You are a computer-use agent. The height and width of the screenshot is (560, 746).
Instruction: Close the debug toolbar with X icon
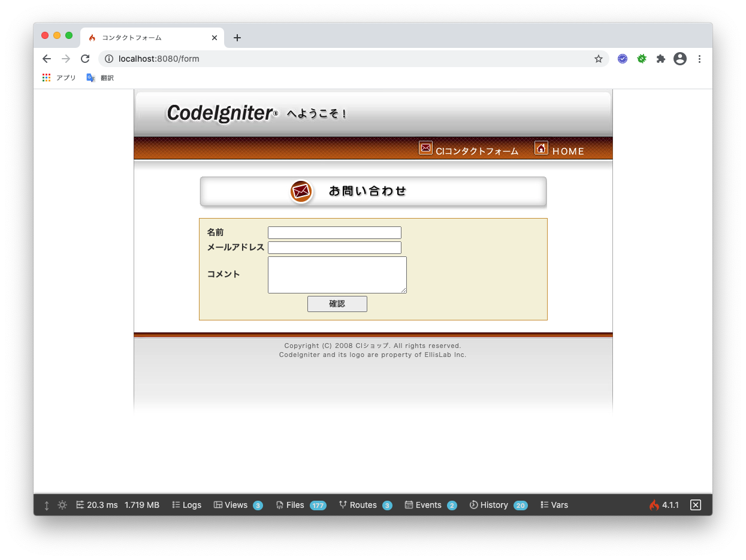tap(696, 505)
